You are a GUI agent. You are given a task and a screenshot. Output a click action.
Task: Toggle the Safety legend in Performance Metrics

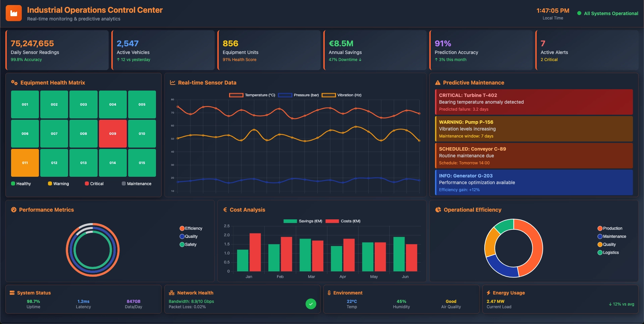tap(189, 245)
